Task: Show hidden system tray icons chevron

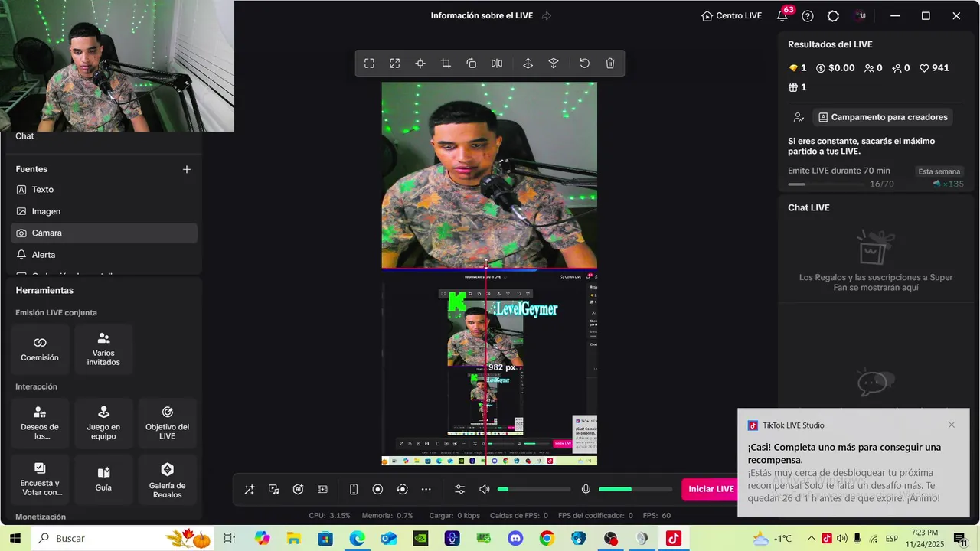Action: click(811, 539)
